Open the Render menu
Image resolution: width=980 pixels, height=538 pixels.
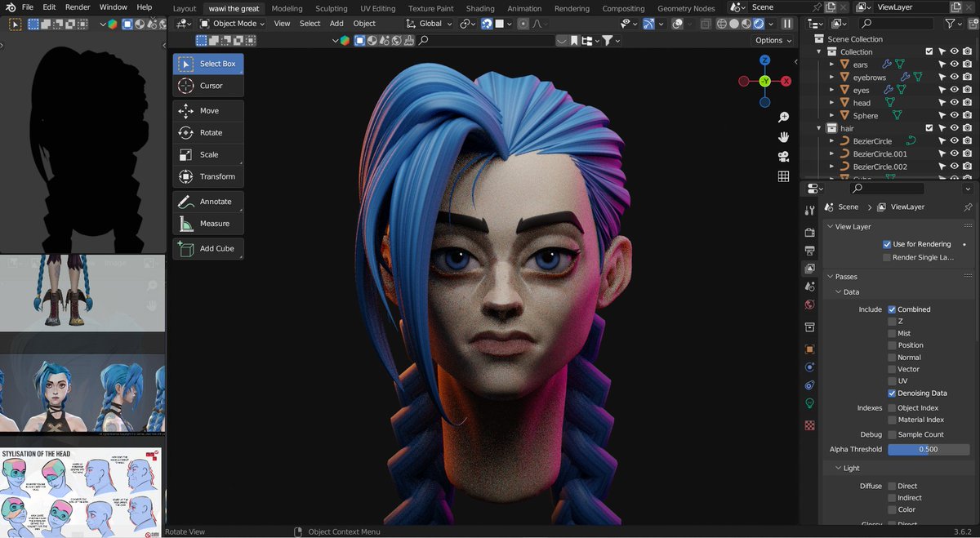[78, 7]
